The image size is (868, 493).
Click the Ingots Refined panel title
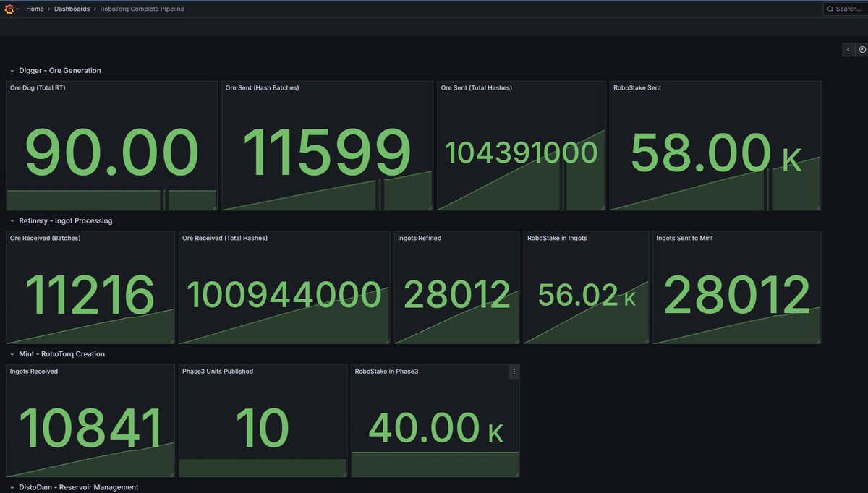[420, 238]
